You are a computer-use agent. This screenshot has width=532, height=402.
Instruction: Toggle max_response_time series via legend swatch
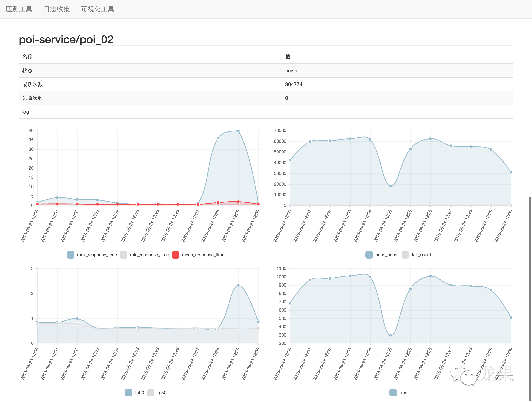coord(70,255)
